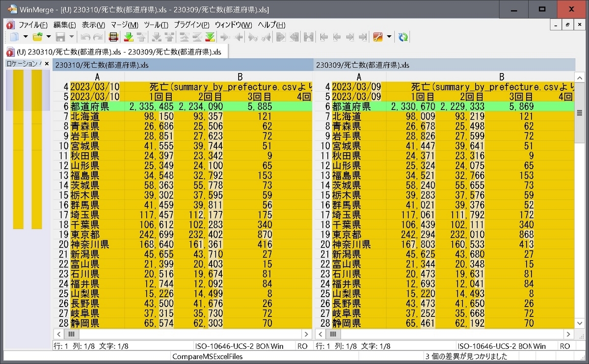Click the 3 個の差異が見つかりました status message
This screenshot has width=589, height=364.
pos(466,357)
